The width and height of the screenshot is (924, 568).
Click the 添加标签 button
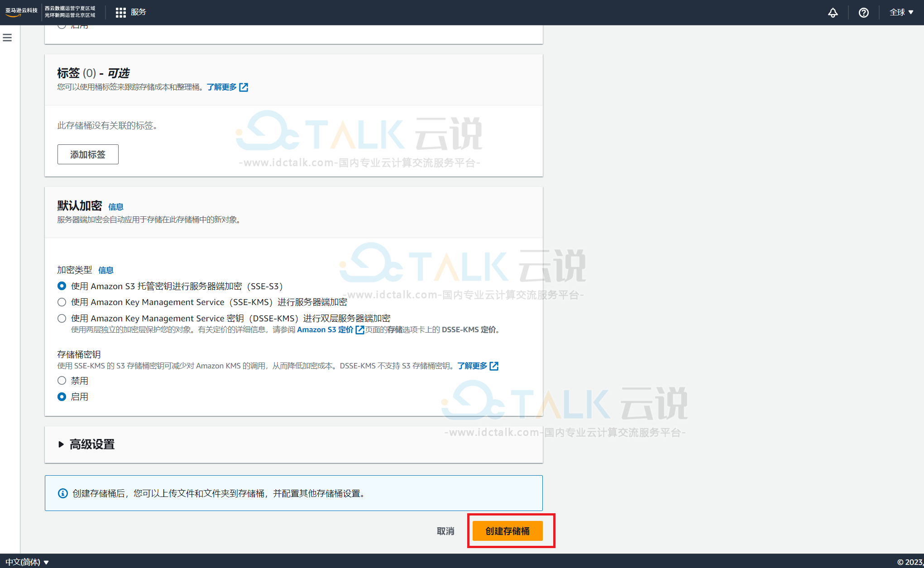pyautogui.click(x=88, y=154)
